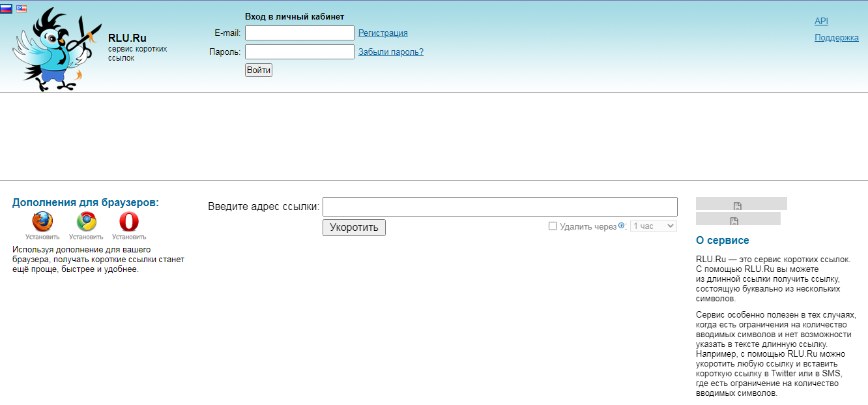
Task: Click the Firefox browser add-on icon
Action: point(42,222)
